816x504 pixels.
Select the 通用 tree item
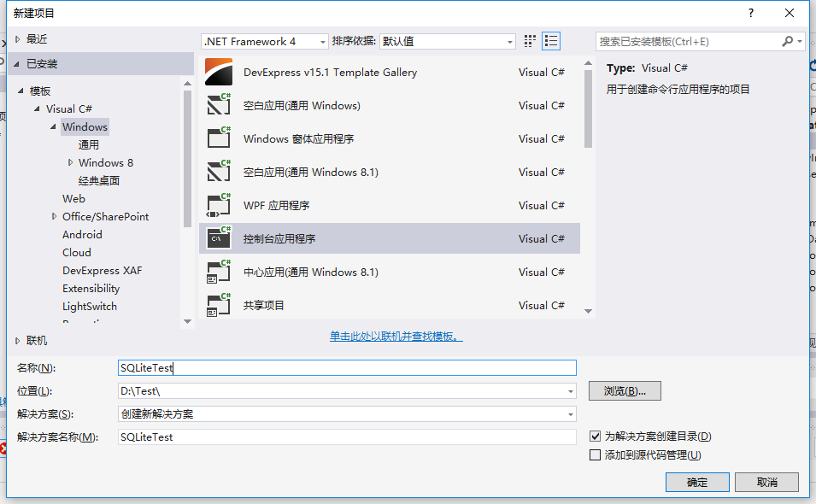89,144
